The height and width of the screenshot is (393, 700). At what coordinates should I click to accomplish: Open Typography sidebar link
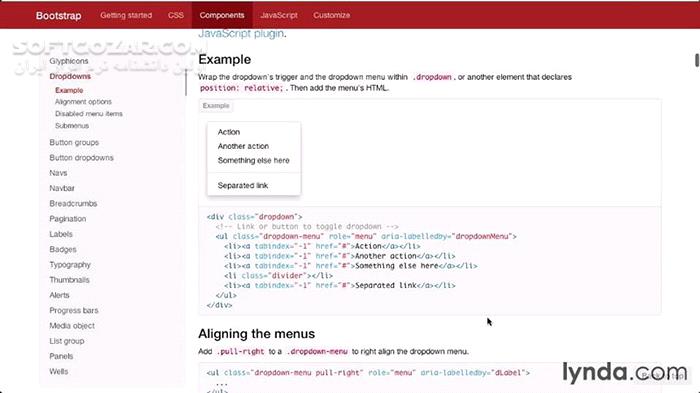pos(70,265)
